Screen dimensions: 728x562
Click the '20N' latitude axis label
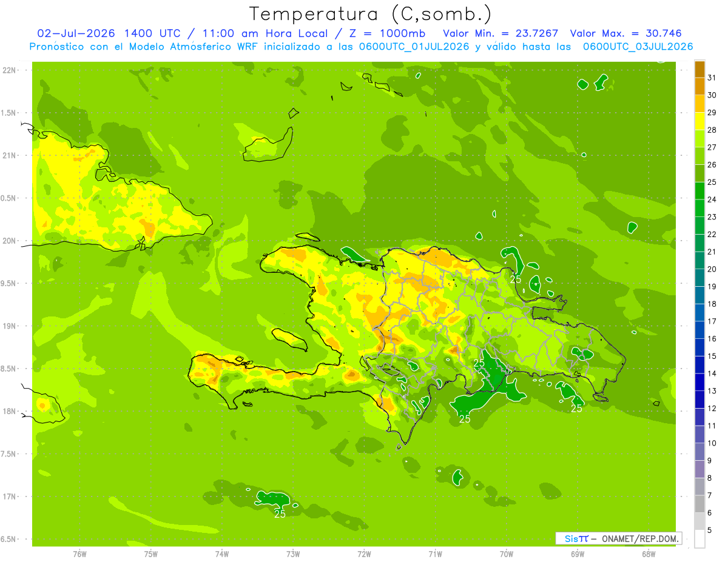9,241
